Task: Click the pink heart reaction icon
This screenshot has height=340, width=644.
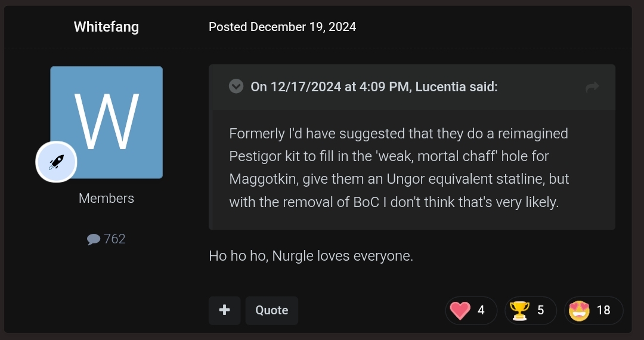Action: 460,310
